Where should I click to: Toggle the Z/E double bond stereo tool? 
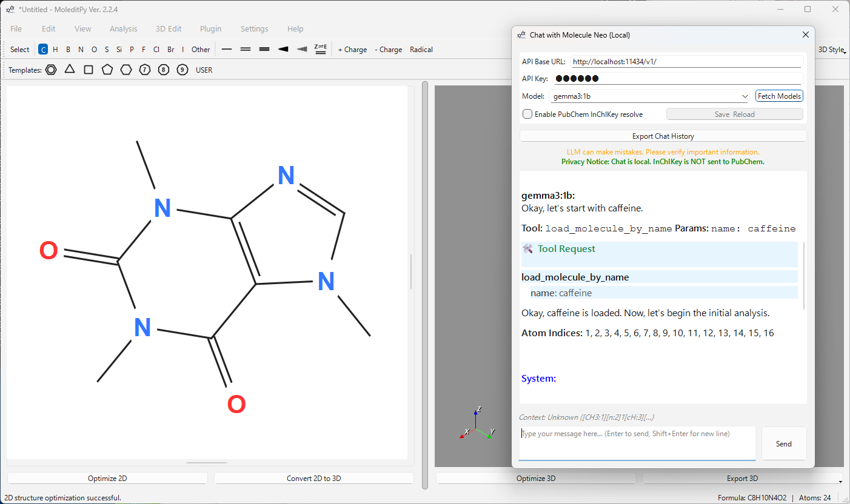(321, 50)
